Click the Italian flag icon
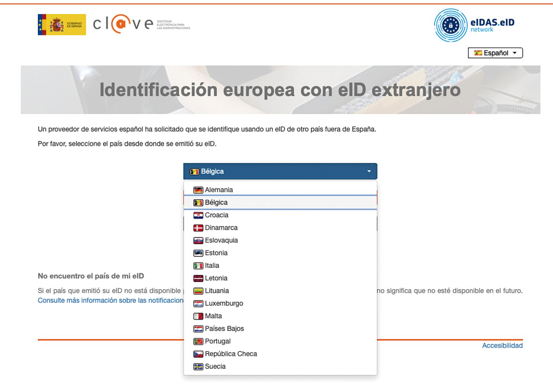Screen dimensions: 553x392 coord(198,266)
